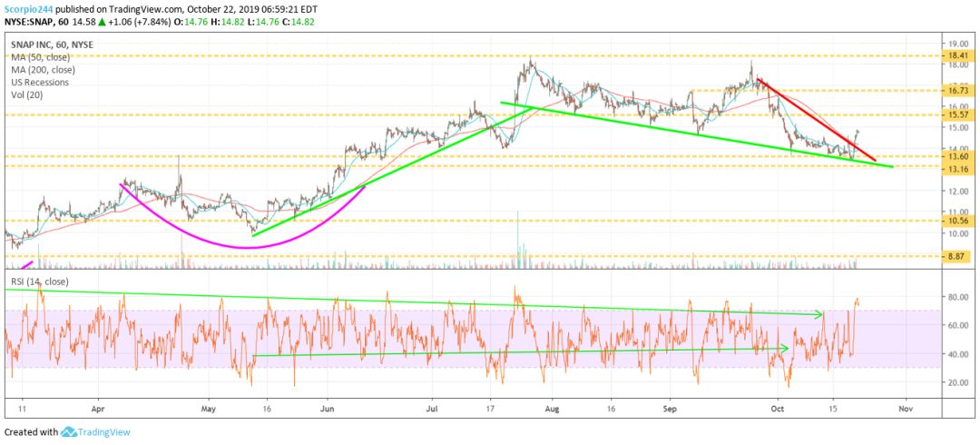Click the arrowhead on the upper RSI trendline
980x445 pixels.
tap(819, 315)
